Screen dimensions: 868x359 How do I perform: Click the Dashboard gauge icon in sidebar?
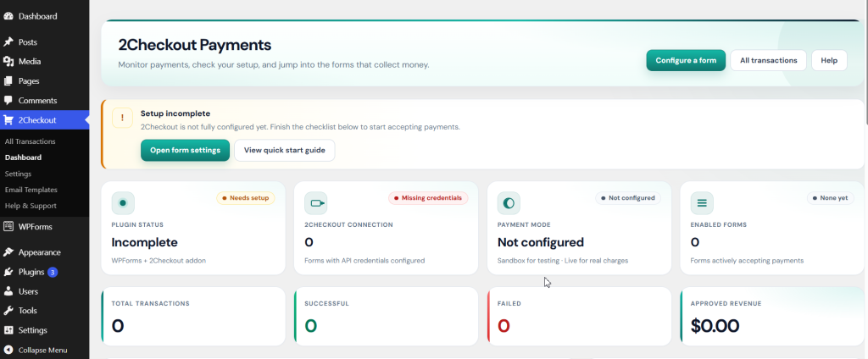8,16
